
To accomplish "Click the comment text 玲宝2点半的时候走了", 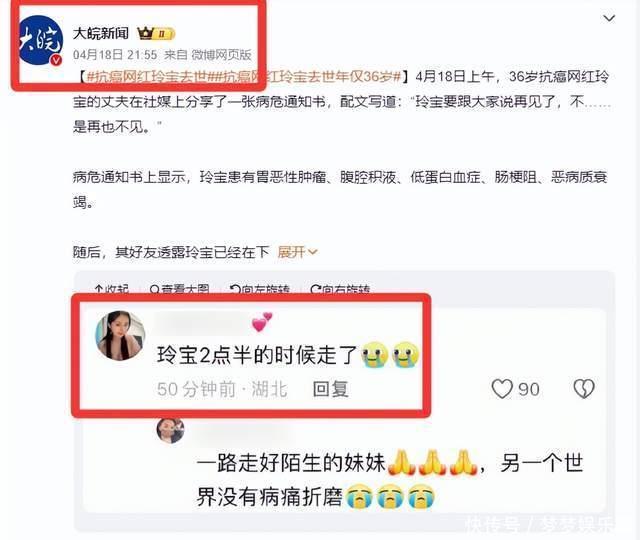I will tap(257, 355).
